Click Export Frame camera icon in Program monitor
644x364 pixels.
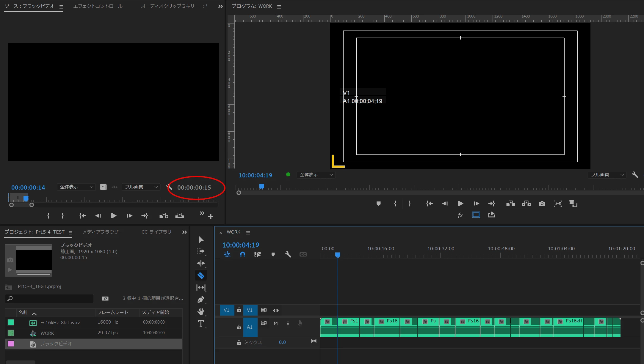(x=542, y=204)
